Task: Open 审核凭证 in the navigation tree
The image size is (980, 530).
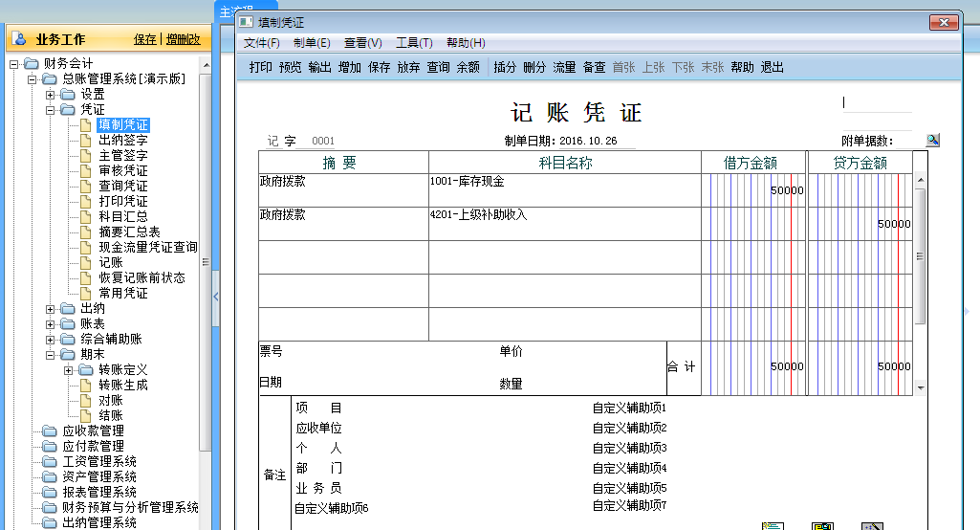Action: [123, 170]
